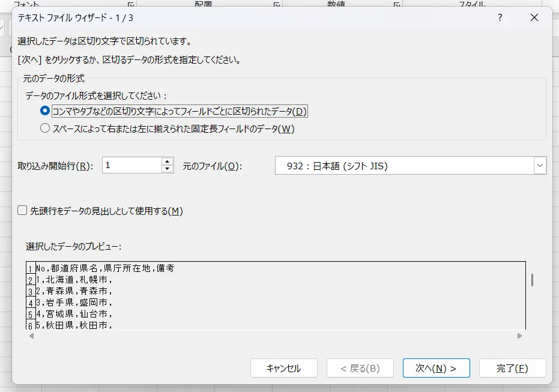Increase the start row with up spinner arrow

[x=168, y=161]
